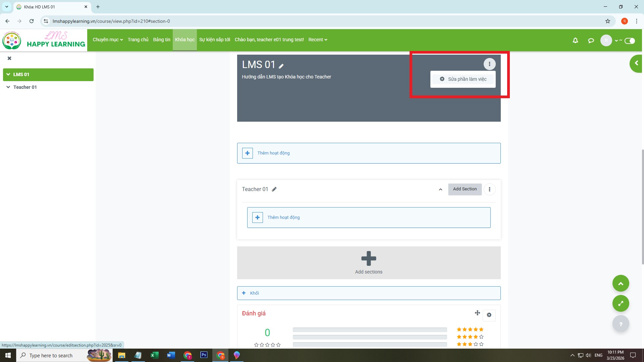Collapse the Teacher 01 section chevron

440,189
